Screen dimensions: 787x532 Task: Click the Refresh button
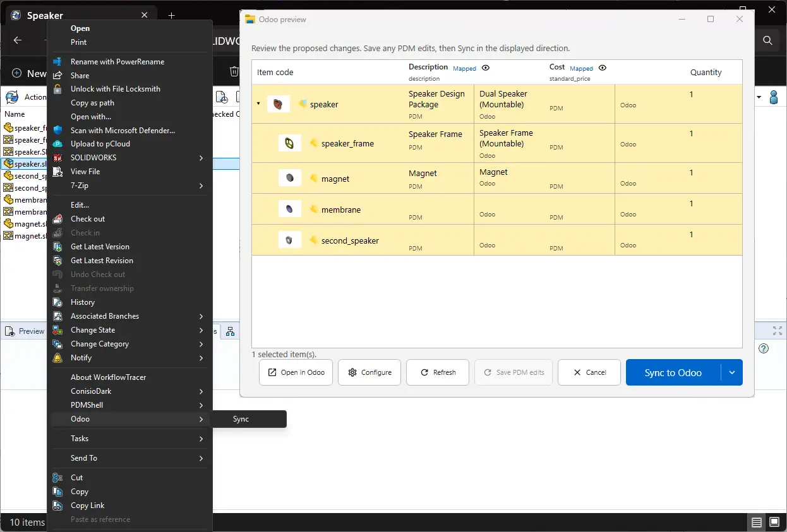(x=438, y=372)
